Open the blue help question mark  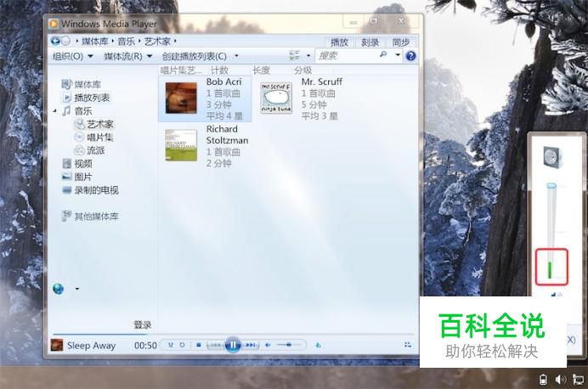(x=410, y=56)
